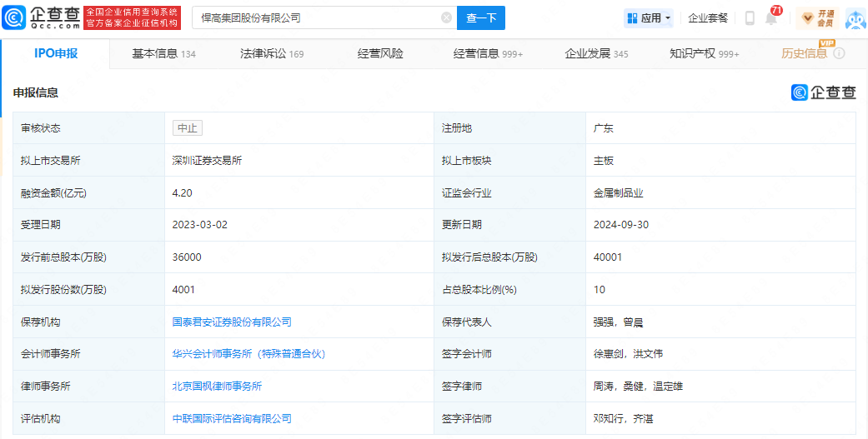Open the notifications bell icon
This screenshot has width=868, height=439.
(771, 18)
